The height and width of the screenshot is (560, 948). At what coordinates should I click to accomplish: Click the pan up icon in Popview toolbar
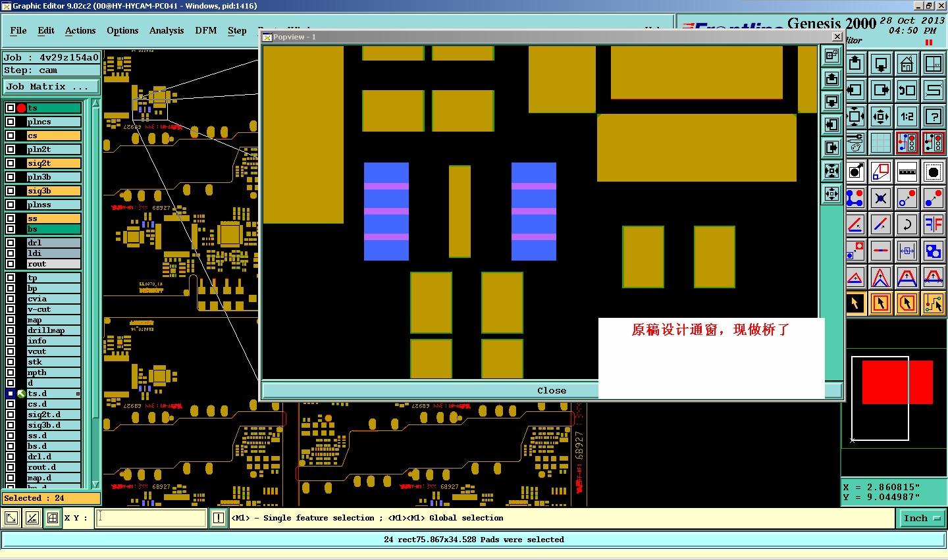832,79
